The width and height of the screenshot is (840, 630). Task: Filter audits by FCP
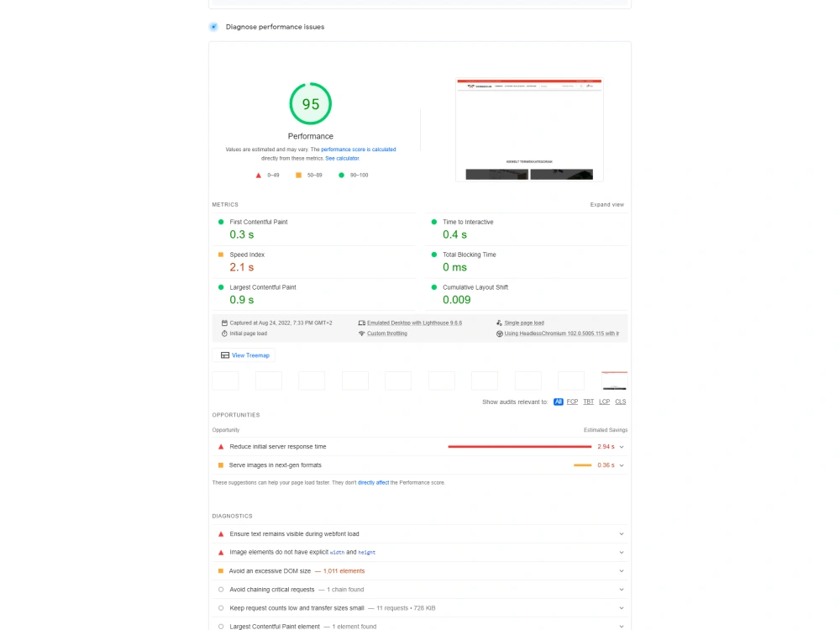click(572, 402)
